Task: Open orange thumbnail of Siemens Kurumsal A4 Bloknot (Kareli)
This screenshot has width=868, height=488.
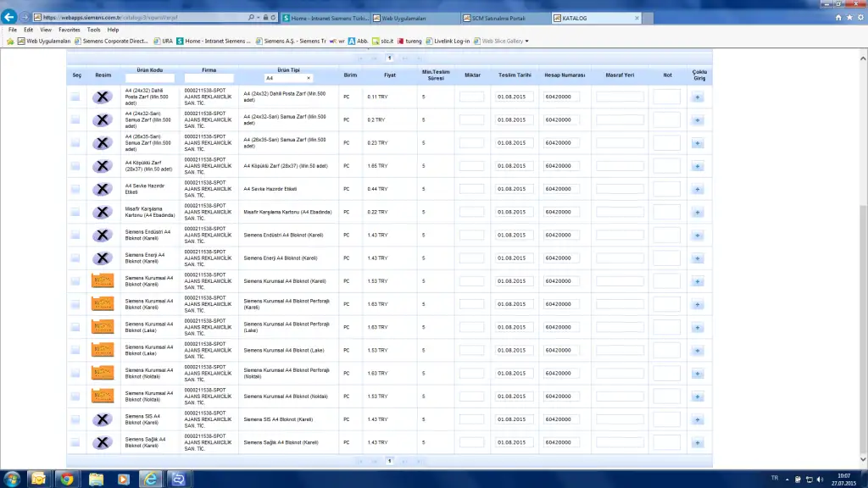Action: [103, 281]
